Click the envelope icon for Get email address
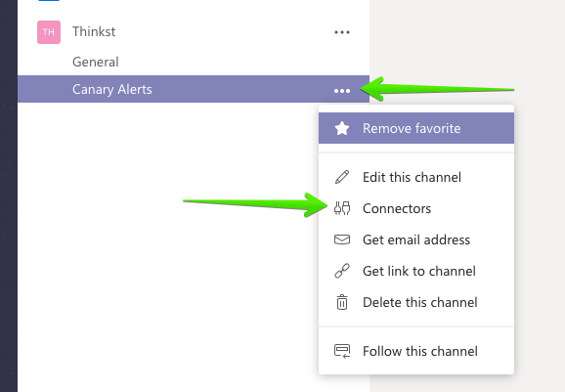 coord(342,240)
